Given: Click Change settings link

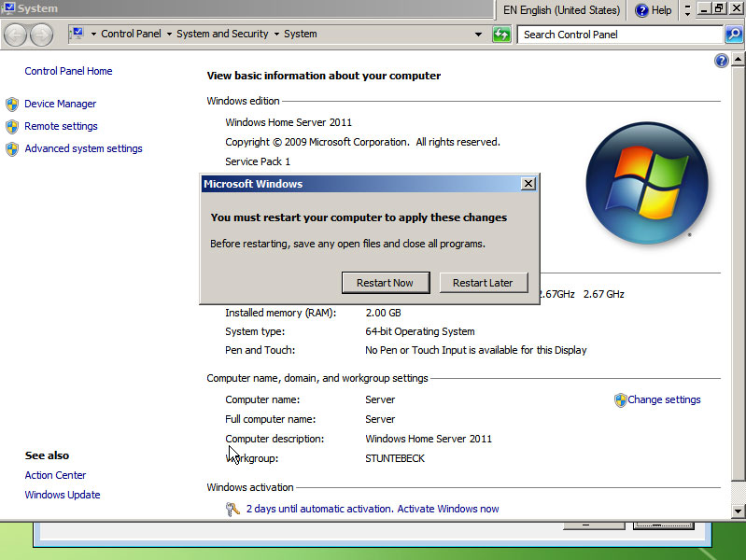Looking at the screenshot, I should (x=664, y=399).
